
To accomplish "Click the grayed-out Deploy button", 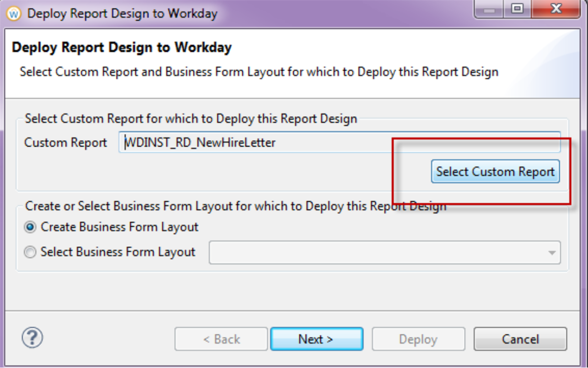I will [418, 339].
